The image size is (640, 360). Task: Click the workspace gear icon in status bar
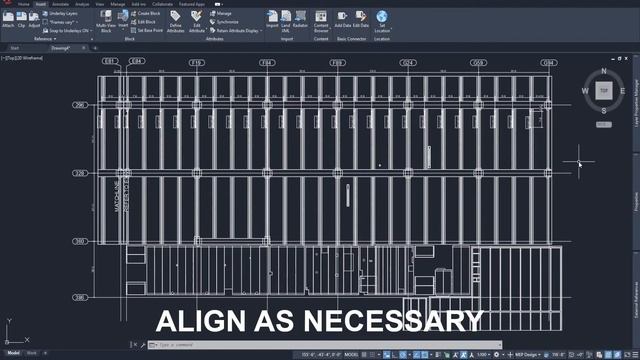pos(496,355)
